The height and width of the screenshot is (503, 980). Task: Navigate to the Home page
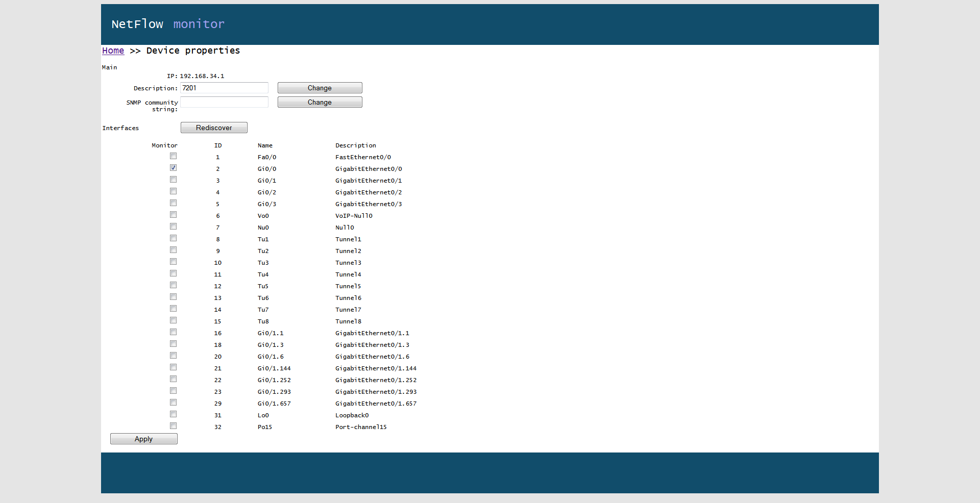113,51
